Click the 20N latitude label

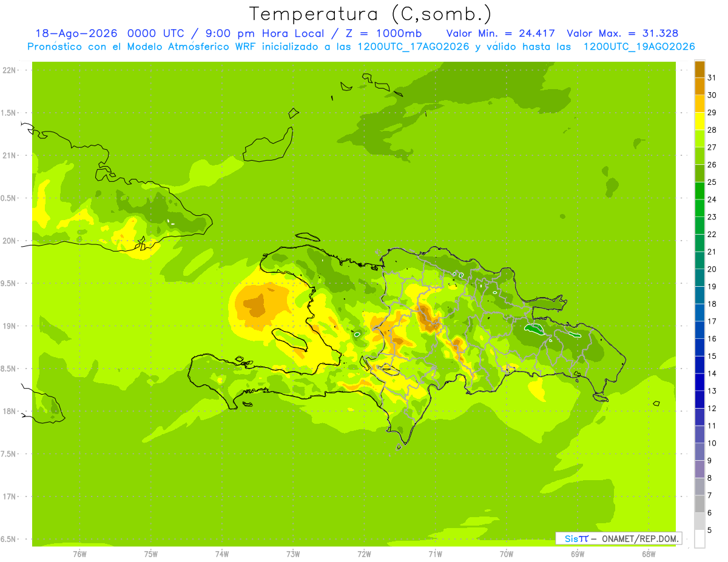click(10, 241)
